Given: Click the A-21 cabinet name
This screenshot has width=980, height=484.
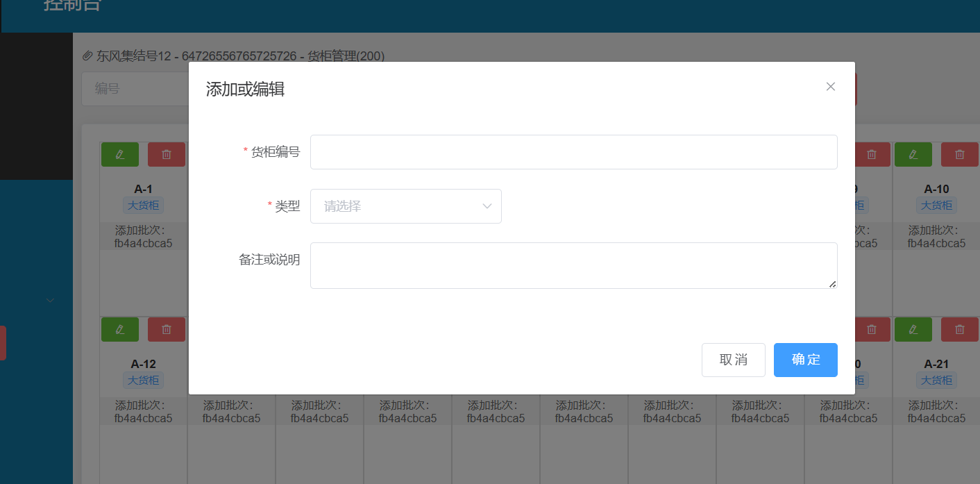Looking at the screenshot, I should pos(936,364).
